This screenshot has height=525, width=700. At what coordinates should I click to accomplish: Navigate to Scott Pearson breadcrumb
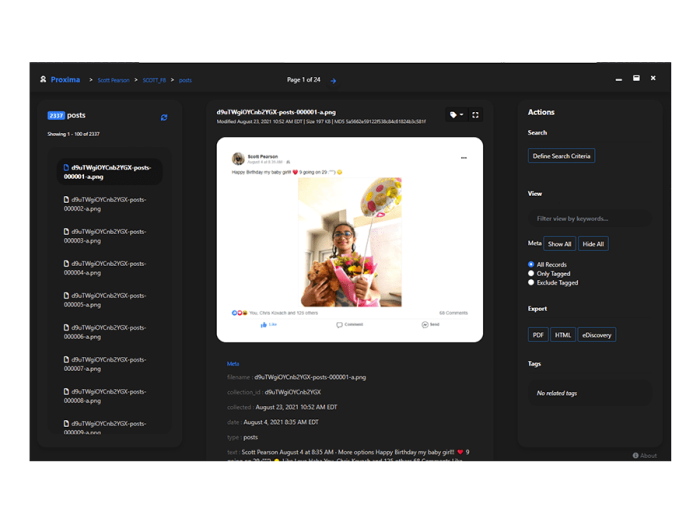pyautogui.click(x=113, y=80)
